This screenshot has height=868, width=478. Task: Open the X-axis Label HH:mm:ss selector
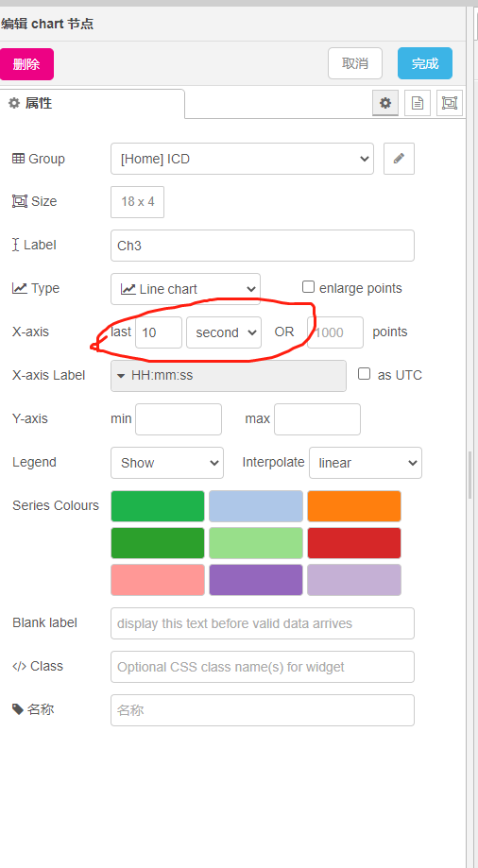coord(229,376)
